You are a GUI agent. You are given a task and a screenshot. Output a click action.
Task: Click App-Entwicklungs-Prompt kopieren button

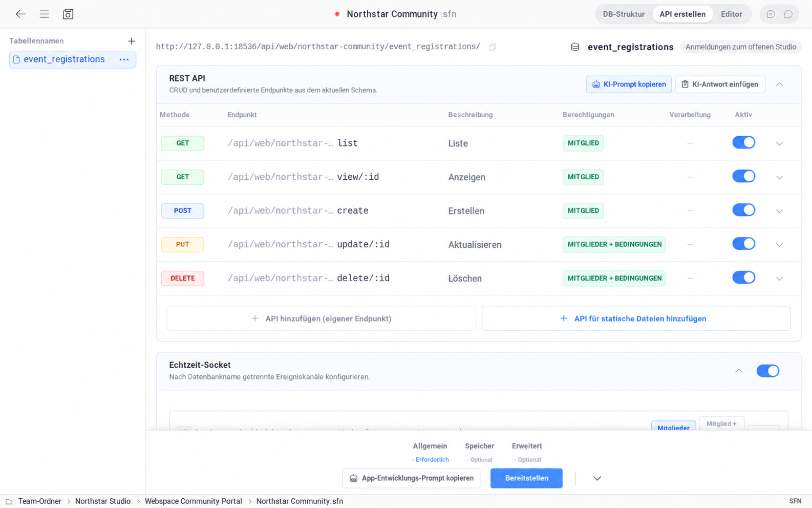point(411,478)
